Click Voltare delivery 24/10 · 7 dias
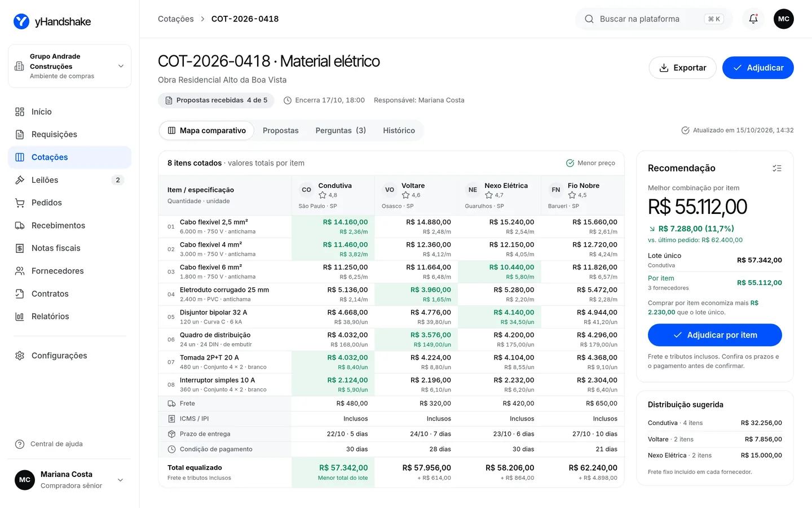 point(430,434)
